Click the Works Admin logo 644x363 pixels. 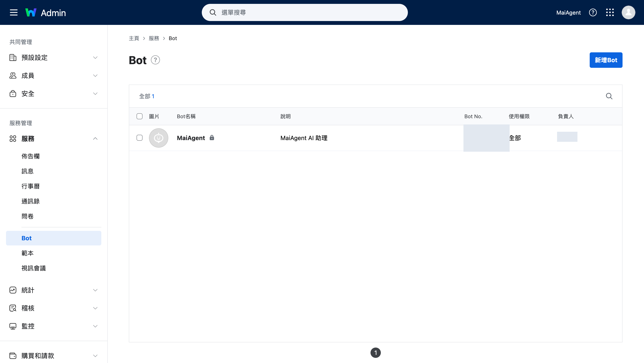click(46, 12)
